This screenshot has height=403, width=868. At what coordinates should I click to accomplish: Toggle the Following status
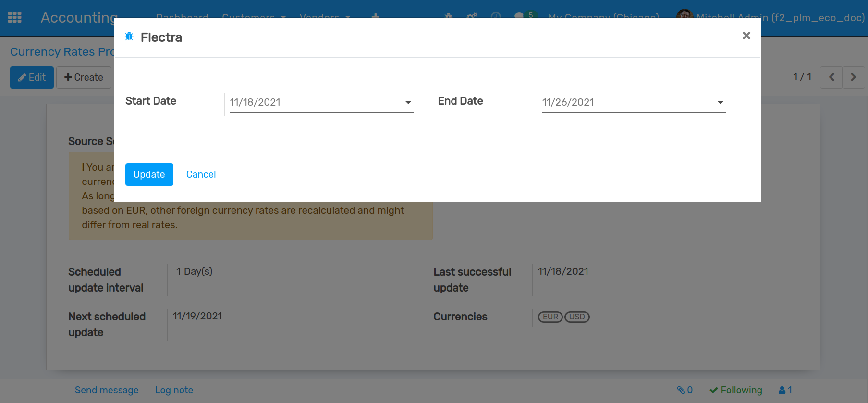(736, 390)
